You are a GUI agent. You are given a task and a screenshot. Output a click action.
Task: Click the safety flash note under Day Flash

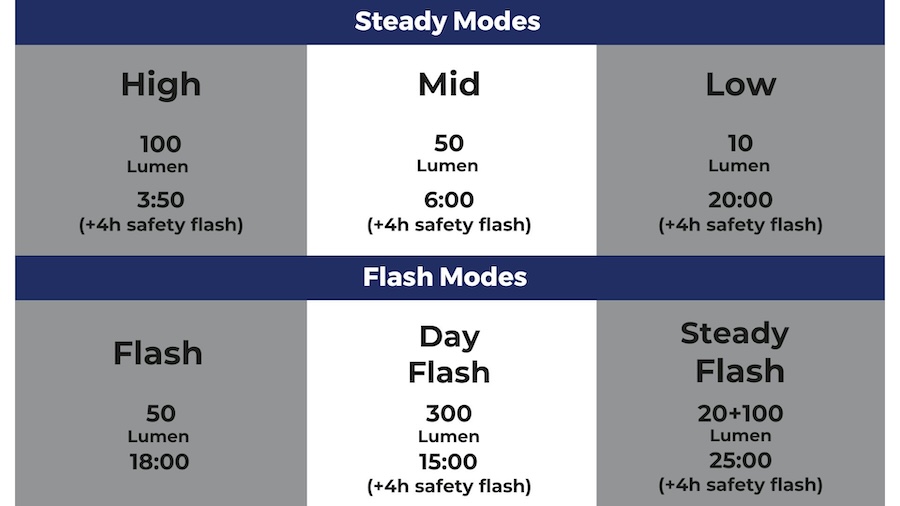coord(449,487)
